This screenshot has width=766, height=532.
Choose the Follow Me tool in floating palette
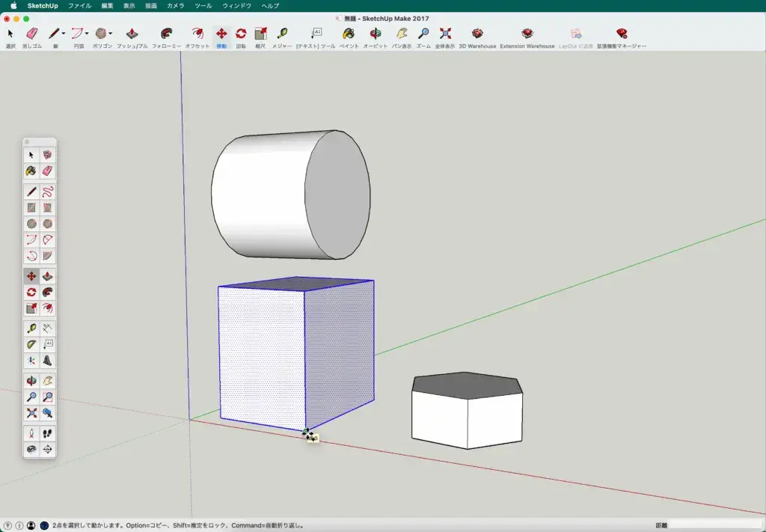coord(47,293)
